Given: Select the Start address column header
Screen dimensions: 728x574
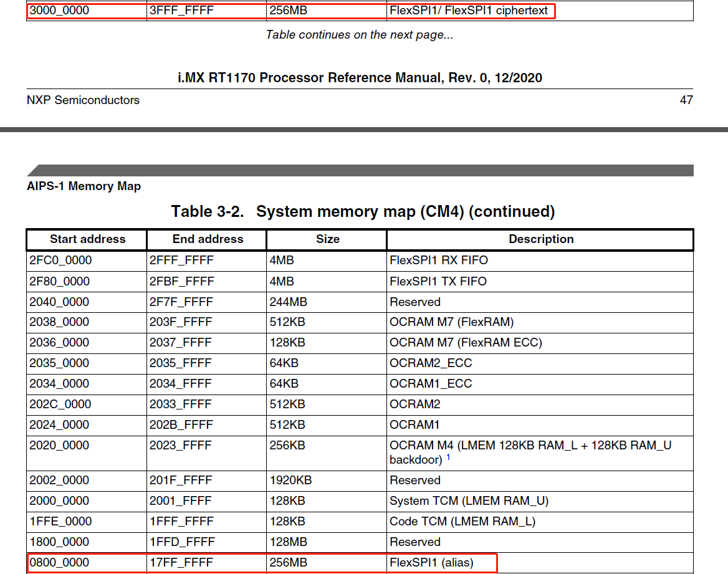Looking at the screenshot, I should tap(86, 239).
